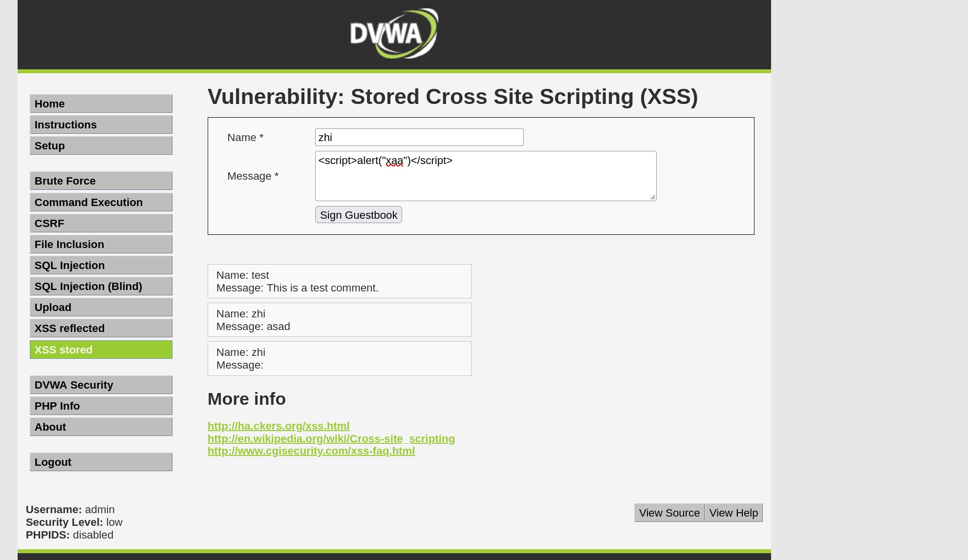
Task: Open the Command Execution module
Action: (101, 203)
